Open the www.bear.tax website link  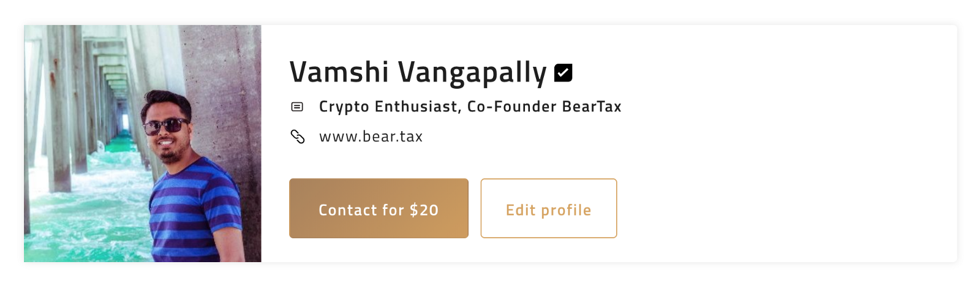point(371,137)
